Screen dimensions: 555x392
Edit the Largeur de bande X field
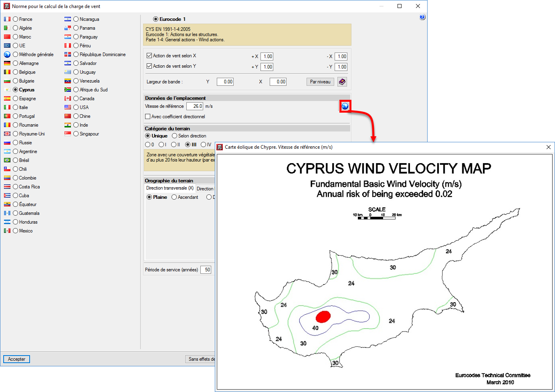278,82
